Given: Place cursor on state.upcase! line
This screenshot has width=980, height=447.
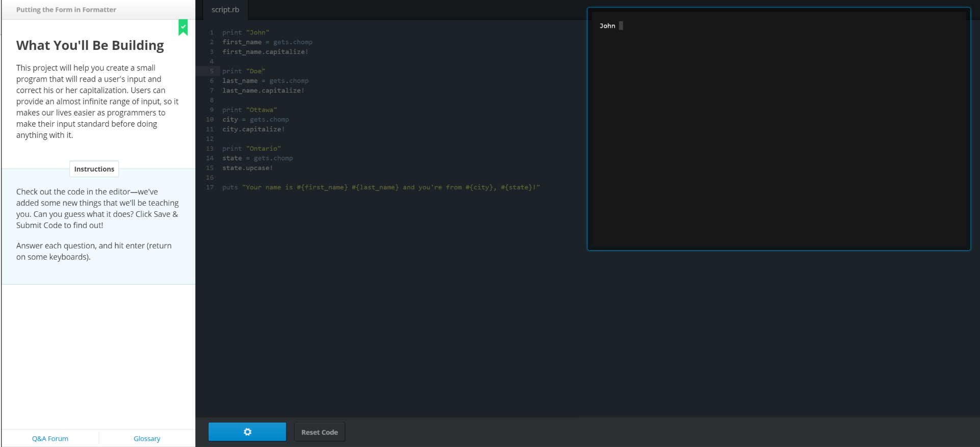Looking at the screenshot, I should pos(248,168).
